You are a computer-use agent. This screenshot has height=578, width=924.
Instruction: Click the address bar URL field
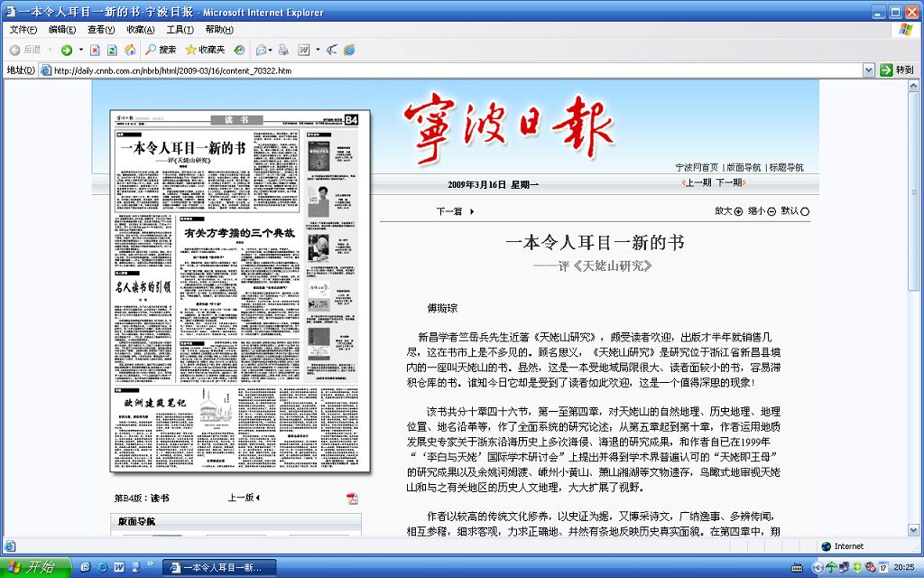(457, 70)
